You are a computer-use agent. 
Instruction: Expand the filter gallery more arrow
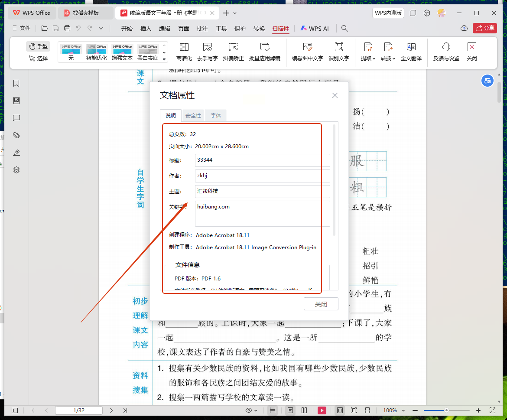pyautogui.click(x=164, y=59)
